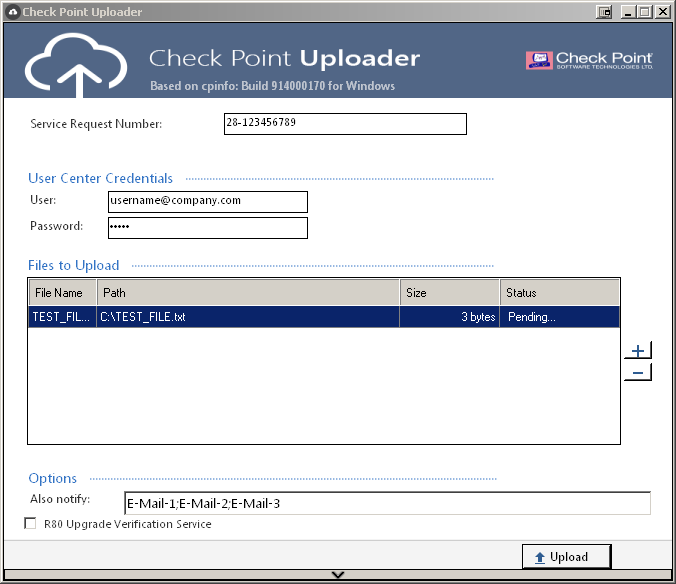This screenshot has height=584, width=676.
Task: Click the Path column header
Action: click(x=248, y=293)
